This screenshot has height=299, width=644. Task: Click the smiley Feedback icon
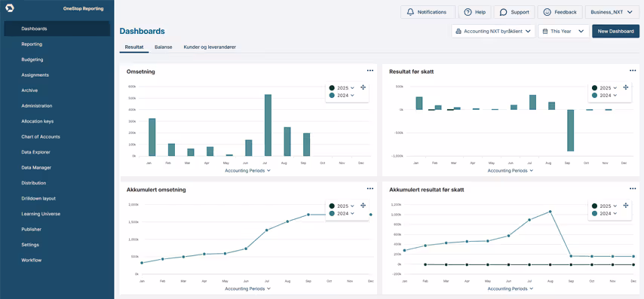[x=547, y=12]
